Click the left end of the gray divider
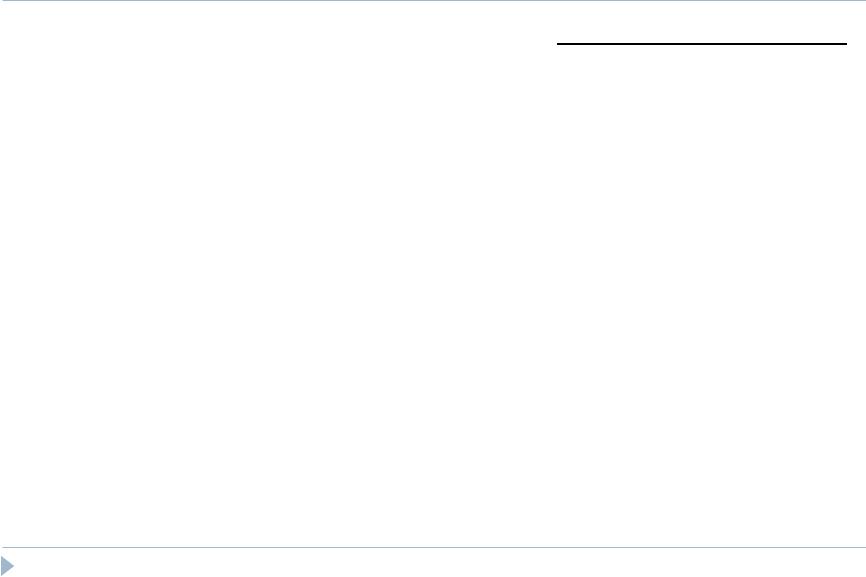 click(x=4, y=547)
